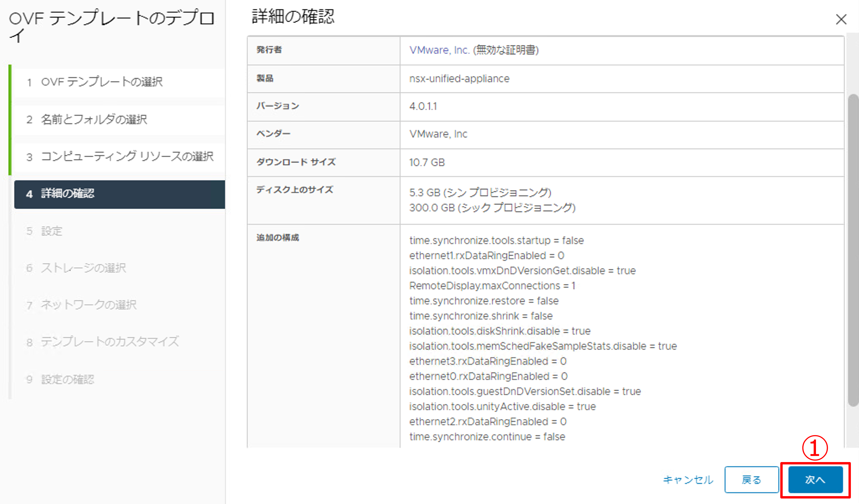This screenshot has width=859, height=504.
Task: Select the current step 4 詳細の確認
Action: 67,194
